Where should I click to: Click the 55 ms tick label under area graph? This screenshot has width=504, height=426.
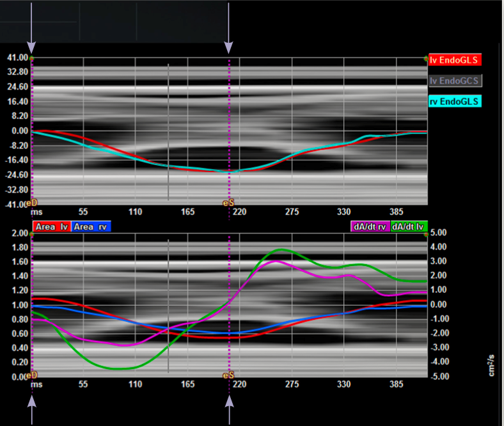point(83,384)
